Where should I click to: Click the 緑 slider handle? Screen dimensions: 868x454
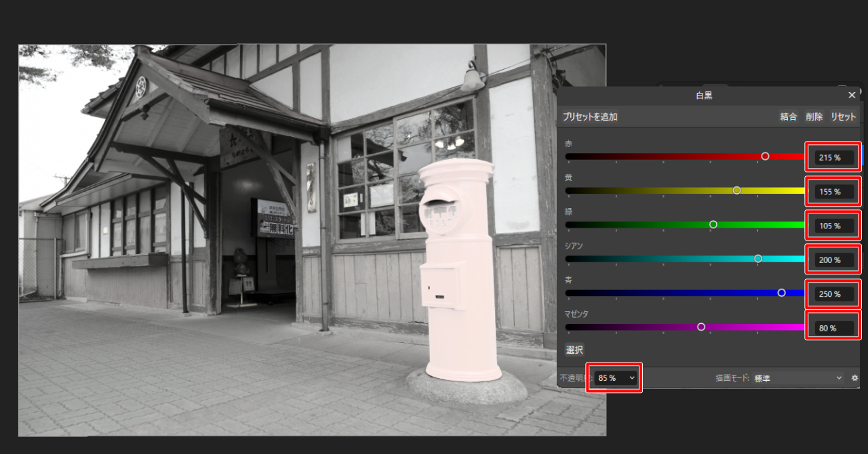(x=713, y=224)
